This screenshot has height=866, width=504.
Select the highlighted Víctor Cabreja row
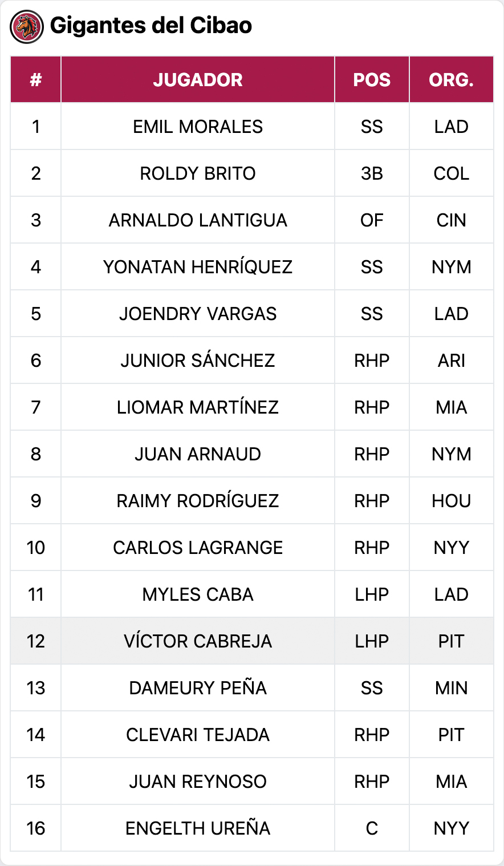pyautogui.click(x=197, y=641)
